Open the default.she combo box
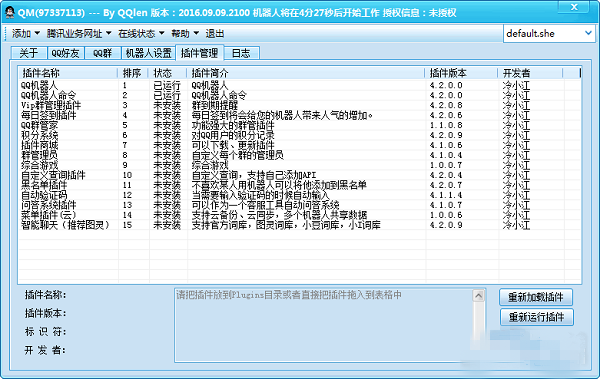Screen dimensions: 600x379 549,34
